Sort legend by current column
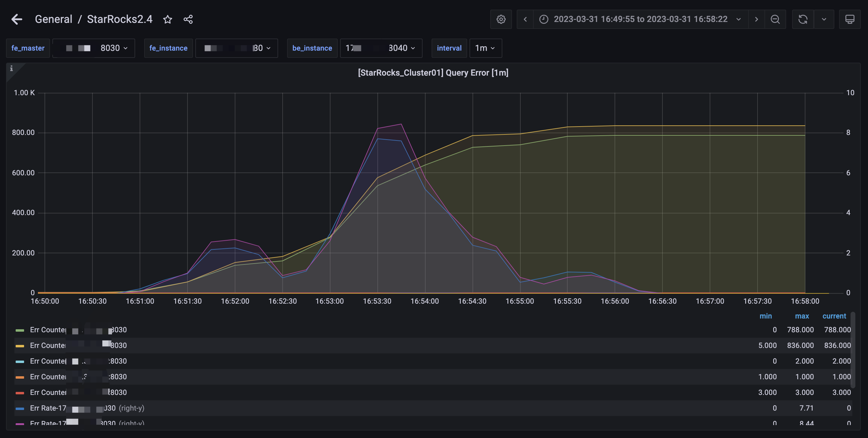 coord(834,316)
